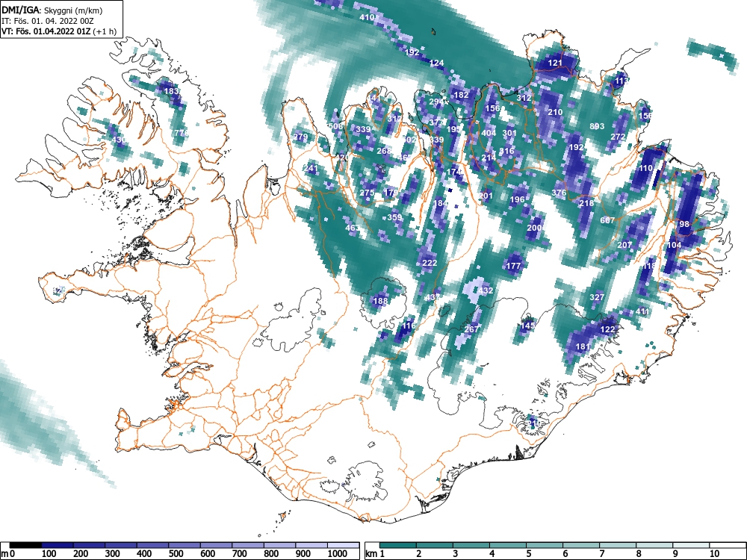Click the 'DMI/IGA: Skyggni (m/km)' title
The image size is (747, 560).
tap(52, 10)
